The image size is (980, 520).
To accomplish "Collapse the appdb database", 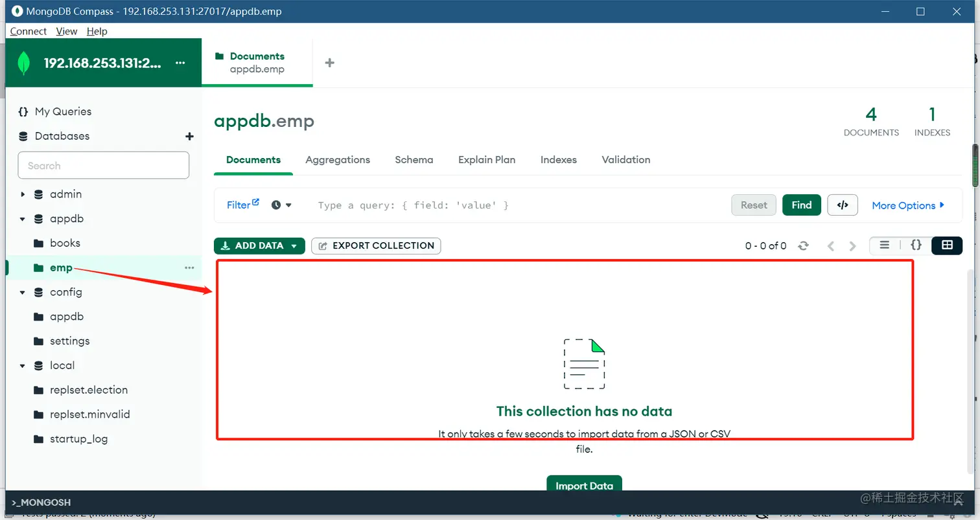I will [x=23, y=219].
